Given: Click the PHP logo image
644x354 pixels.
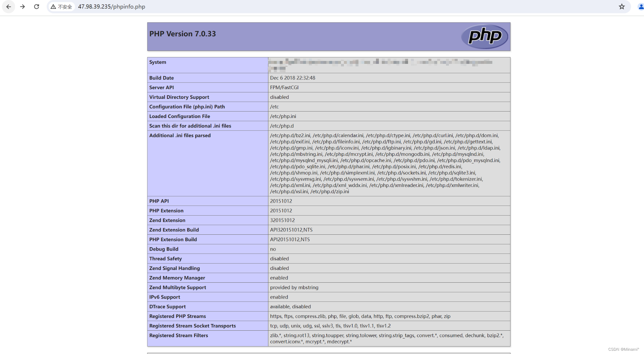Looking at the screenshot, I should (x=485, y=36).
